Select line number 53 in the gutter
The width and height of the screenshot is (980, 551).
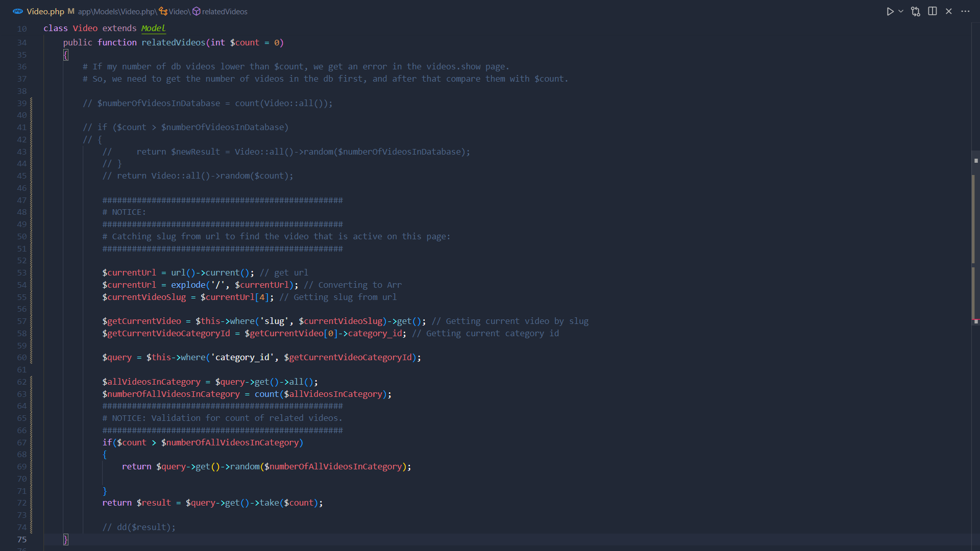tap(22, 273)
